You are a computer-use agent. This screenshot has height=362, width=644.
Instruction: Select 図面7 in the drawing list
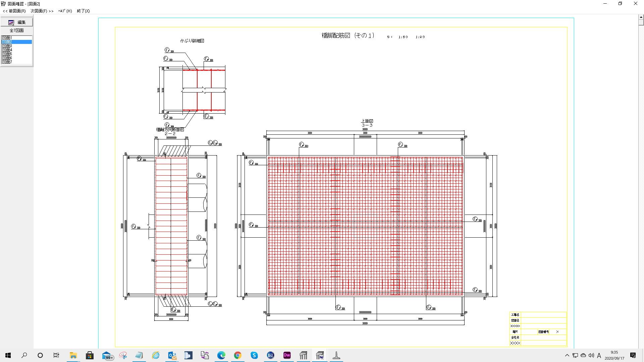(x=7, y=62)
